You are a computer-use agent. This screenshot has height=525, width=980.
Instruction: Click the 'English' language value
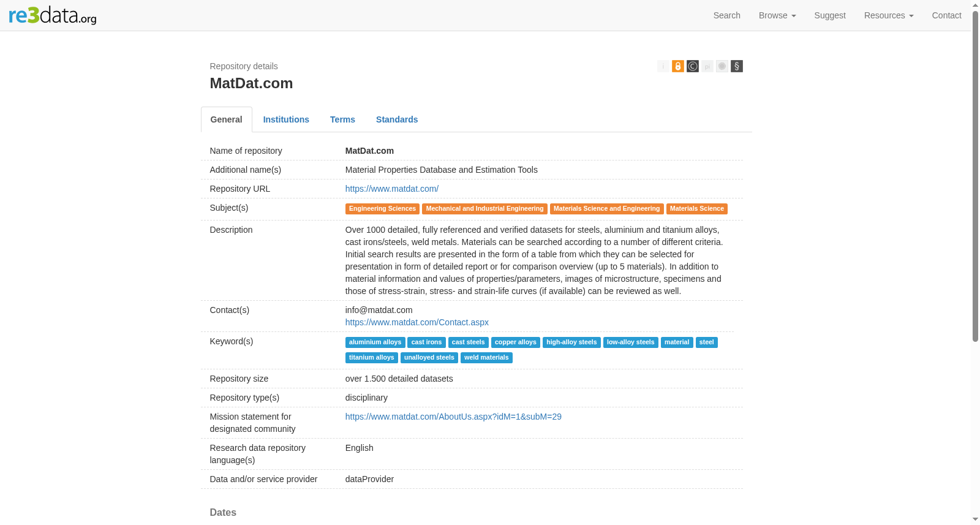click(360, 448)
